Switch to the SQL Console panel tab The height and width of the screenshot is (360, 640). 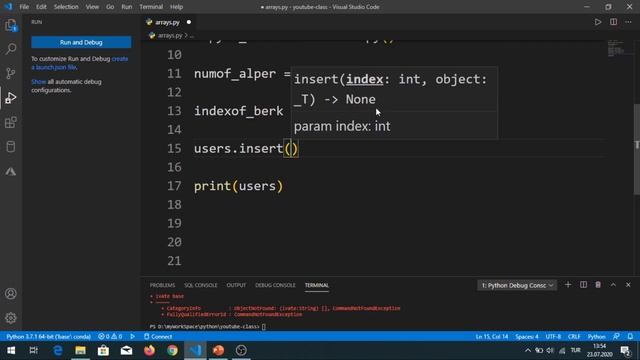tap(201, 285)
